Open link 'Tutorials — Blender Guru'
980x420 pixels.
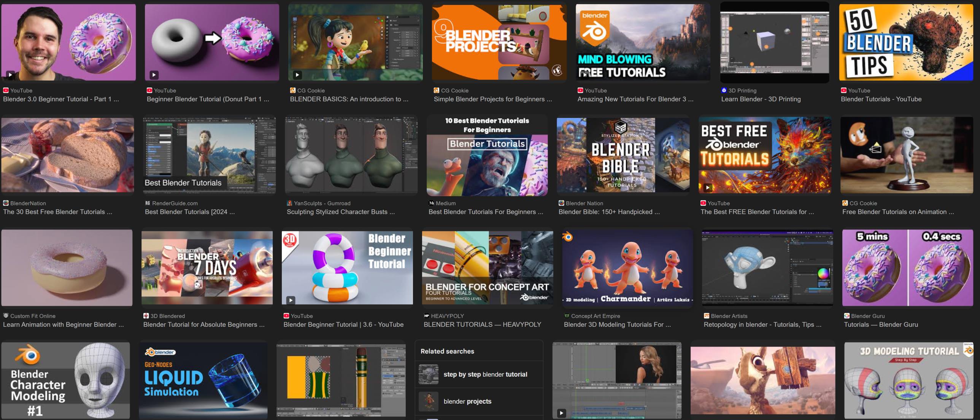click(881, 325)
